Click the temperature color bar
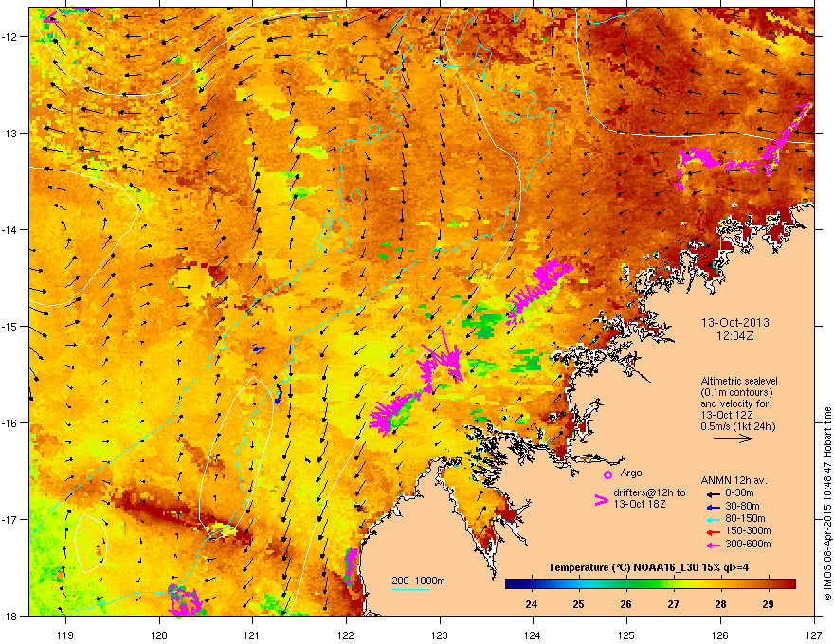Screen dimensions: 834x644 650,584
